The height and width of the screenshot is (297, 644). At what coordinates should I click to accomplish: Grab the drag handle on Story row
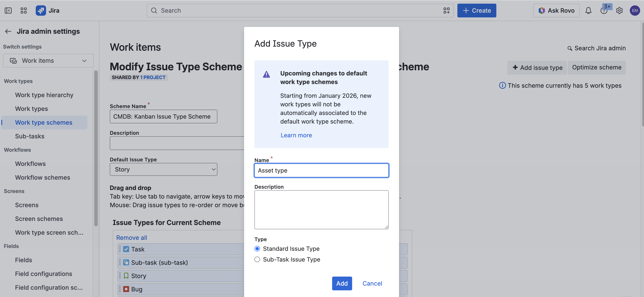point(120,276)
